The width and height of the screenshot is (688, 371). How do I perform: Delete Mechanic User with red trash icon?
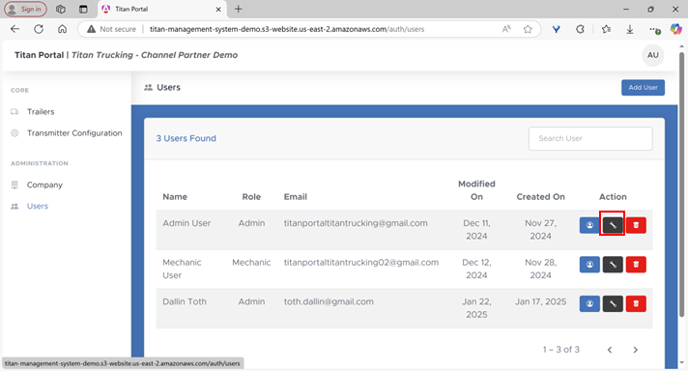pyautogui.click(x=636, y=264)
